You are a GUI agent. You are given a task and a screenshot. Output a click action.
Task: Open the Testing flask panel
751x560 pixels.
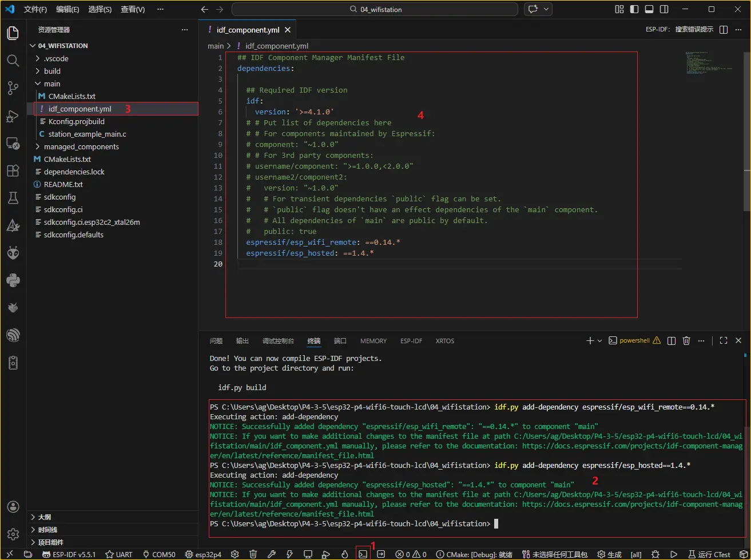[x=13, y=198]
